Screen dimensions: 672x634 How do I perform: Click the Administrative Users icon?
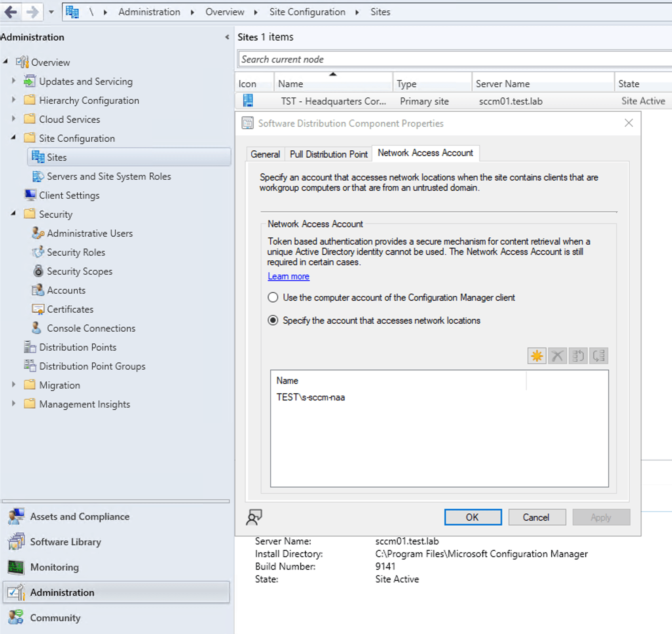38,233
